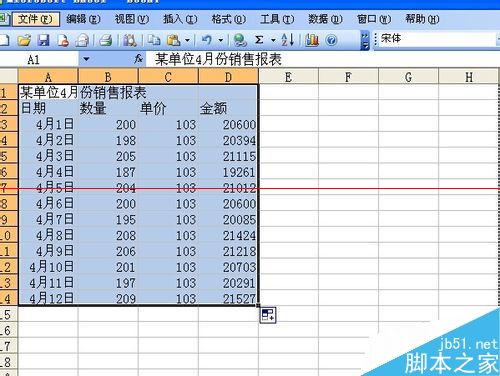Image resolution: width=500 pixels, height=376 pixels.
Task: Click the E-mail envelope toolbar icon
Action: (x=82, y=40)
